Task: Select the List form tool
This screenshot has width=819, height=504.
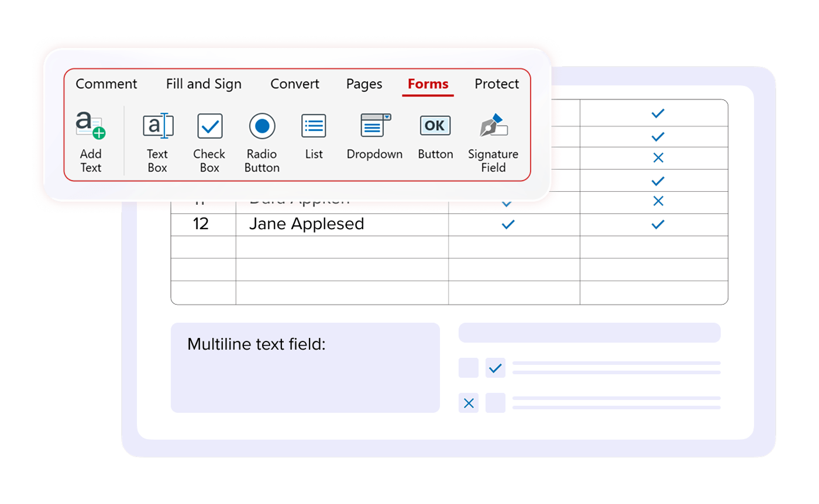Action: (x=314, y=136)
